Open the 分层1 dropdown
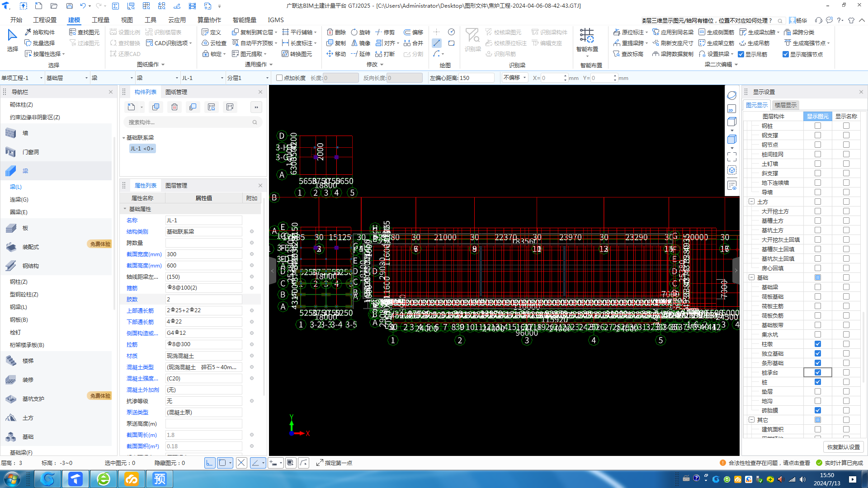Image resolution: width=868 pixels, height=488 pixels. pos(248,78)
